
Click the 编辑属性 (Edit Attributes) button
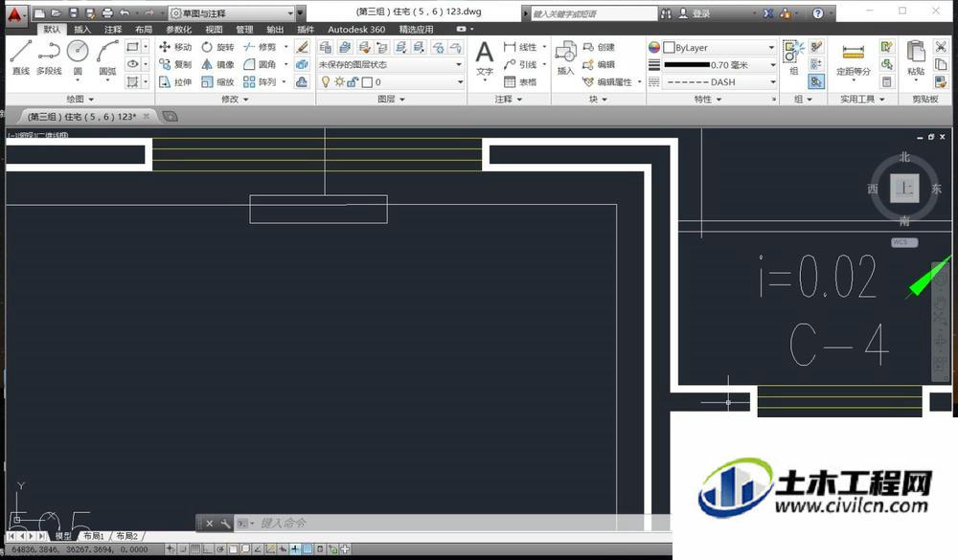point(608,81)
